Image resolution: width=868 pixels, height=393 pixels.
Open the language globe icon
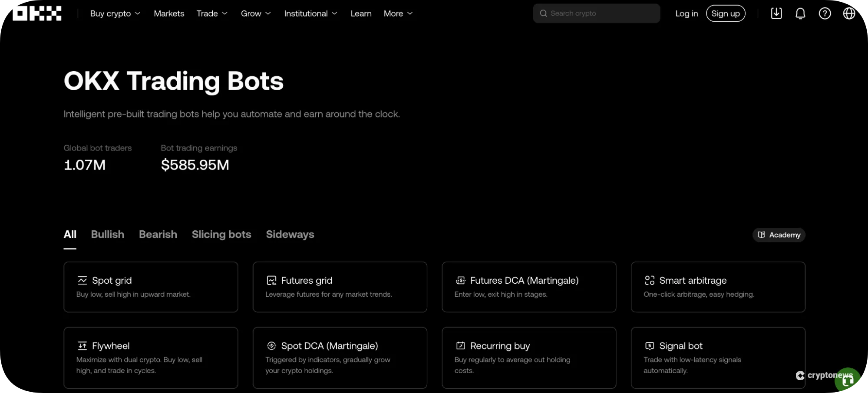pyautogui.click(x=849, y=13)
